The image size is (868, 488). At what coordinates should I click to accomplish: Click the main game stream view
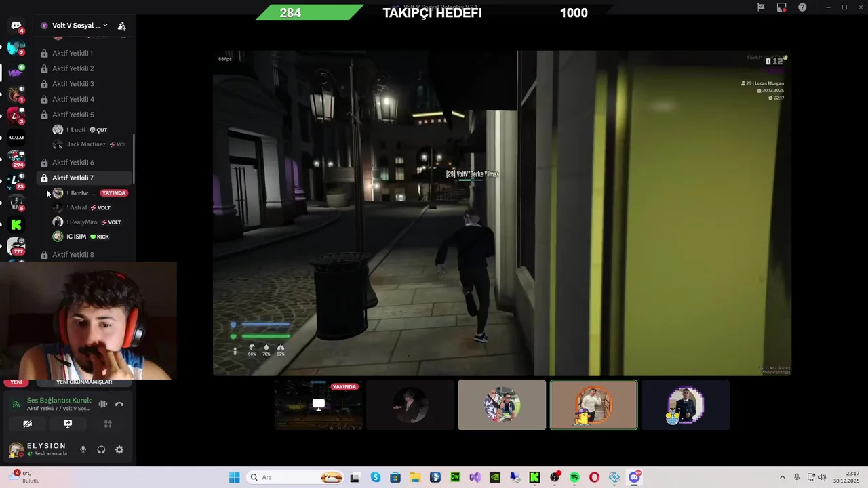coord(502,213)
